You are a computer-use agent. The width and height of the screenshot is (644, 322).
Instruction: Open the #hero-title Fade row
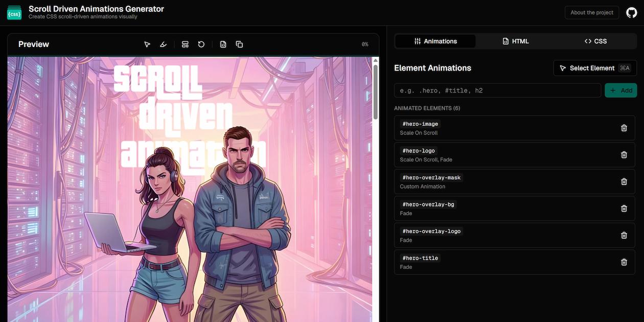point(514,262)
